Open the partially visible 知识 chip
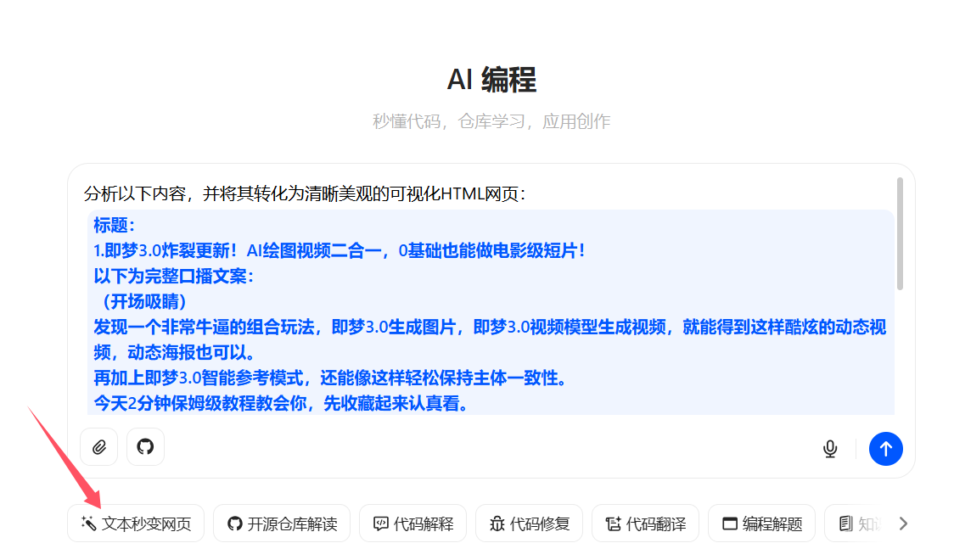This screenshot has width=954, height=560. point(857,524)
